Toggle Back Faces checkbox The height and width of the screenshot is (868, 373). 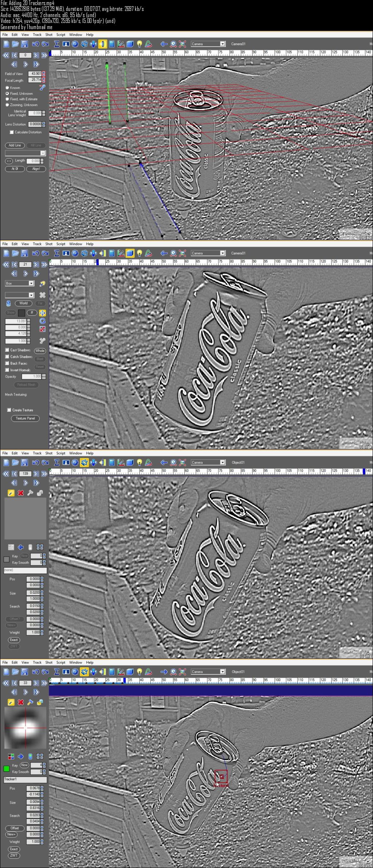click(7, 363)
